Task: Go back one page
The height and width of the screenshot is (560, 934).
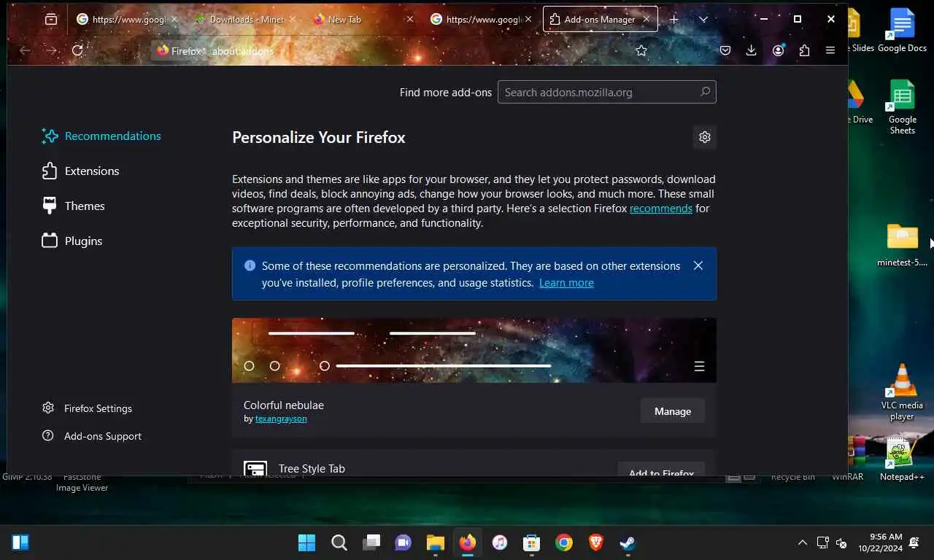Action: point(25,50)
